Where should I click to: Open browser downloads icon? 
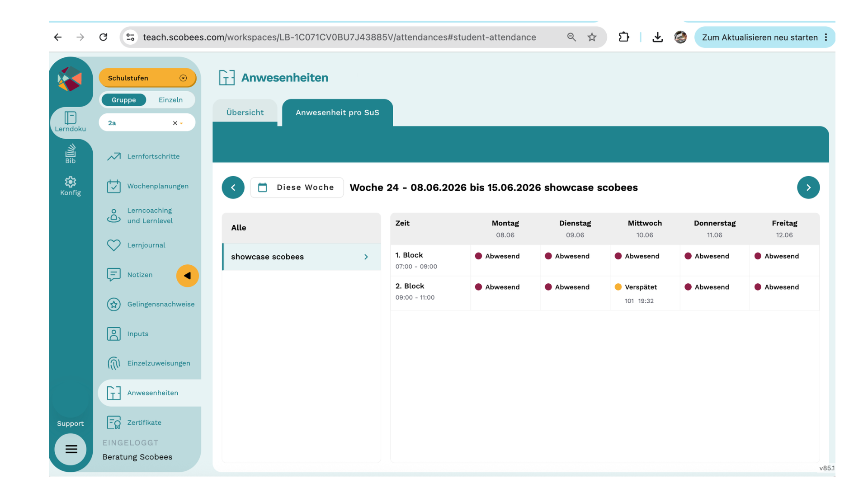tap(658, 37)
